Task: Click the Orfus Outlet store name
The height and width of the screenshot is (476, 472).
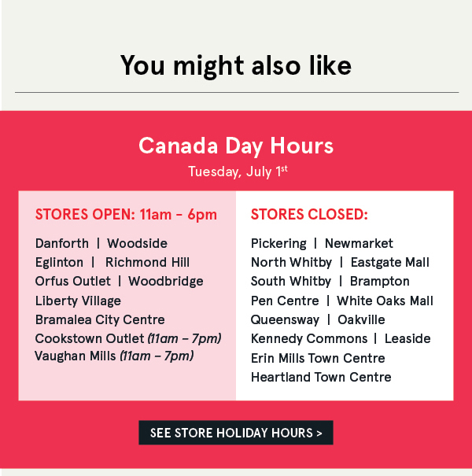Action: tap(73, 281)
